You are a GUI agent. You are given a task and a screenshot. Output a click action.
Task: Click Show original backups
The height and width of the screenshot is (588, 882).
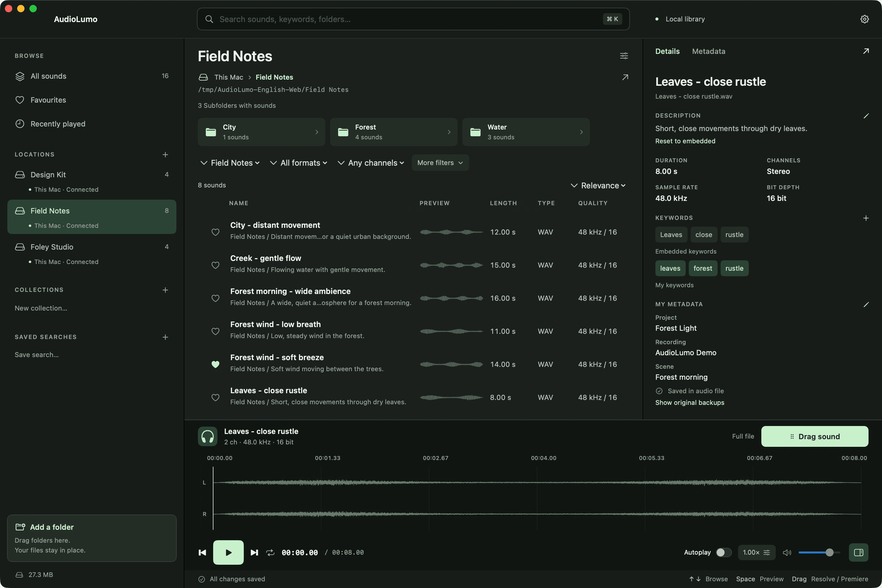click(x=690, y=402)
